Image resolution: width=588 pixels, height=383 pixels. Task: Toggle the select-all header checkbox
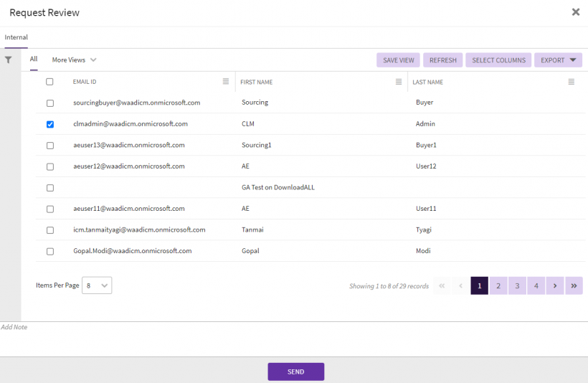[x=50, y=82]
